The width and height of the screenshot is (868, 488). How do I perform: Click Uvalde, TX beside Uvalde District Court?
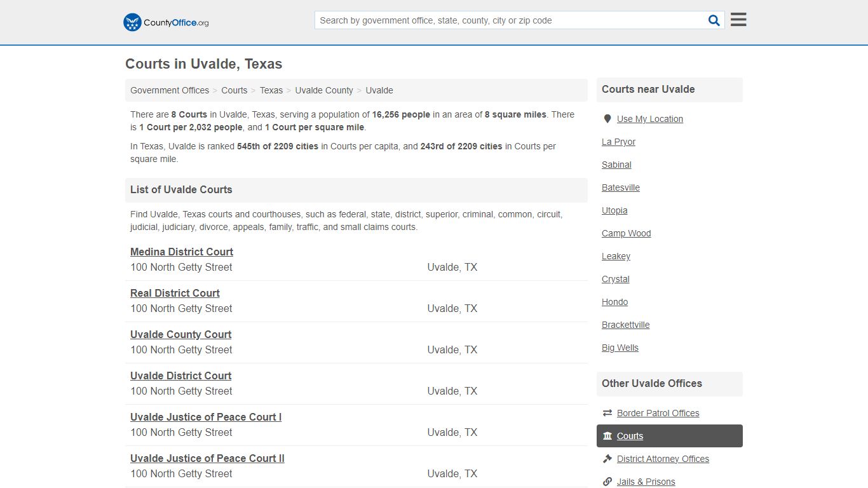coord(452,391)
